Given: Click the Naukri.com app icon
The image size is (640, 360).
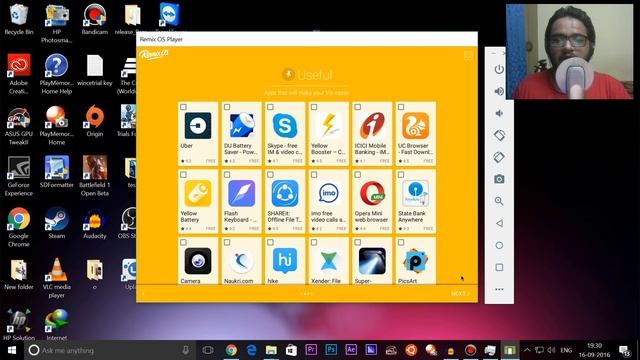Looking at the screenshot, I should tap(242, 261).
